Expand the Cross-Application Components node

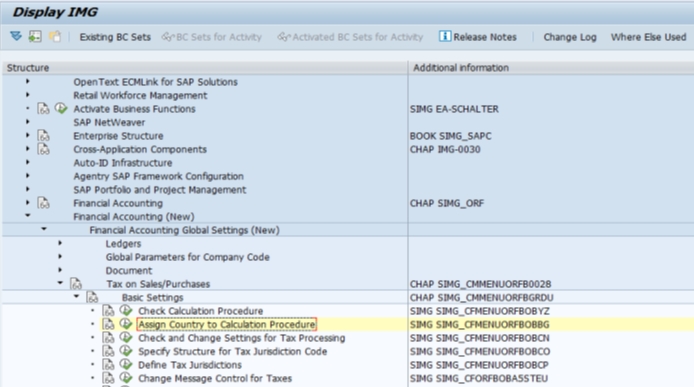(x=27, y=149)
